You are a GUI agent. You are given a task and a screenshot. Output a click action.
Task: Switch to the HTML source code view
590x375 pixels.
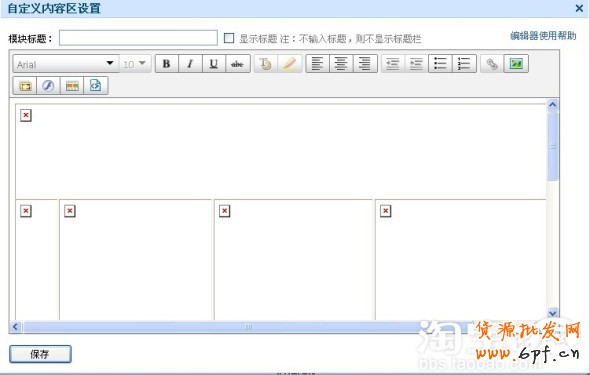[x=96, y=86]
